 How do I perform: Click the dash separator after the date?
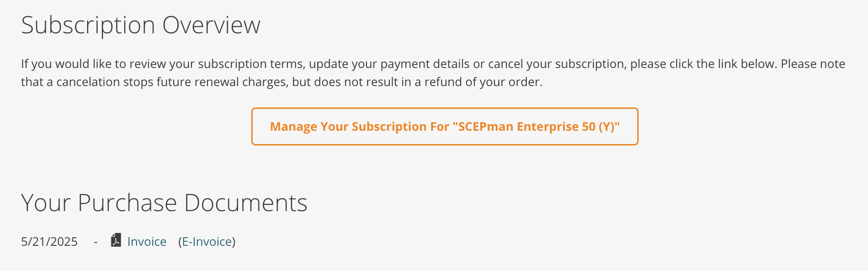pyautogui.click(x=96, y=242)
